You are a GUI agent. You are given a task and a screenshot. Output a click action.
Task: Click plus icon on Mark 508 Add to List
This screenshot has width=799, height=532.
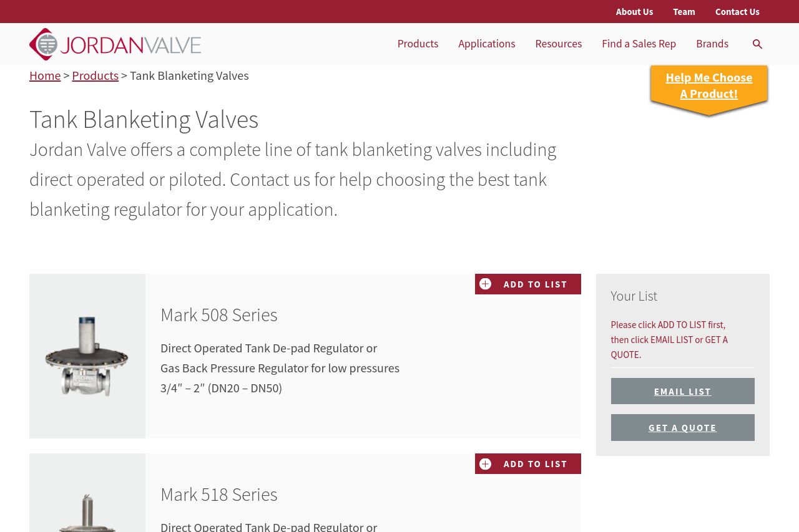(486, 284)
